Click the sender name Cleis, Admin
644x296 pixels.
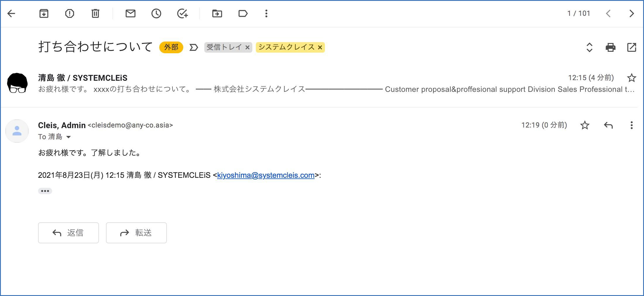[62, 125]
